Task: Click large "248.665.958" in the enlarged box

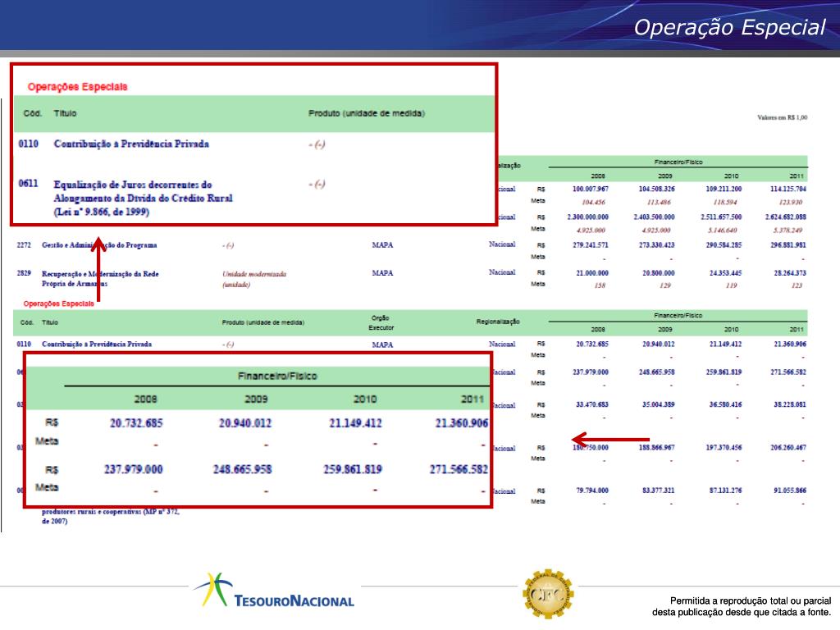Action: [x=243, y=469]
